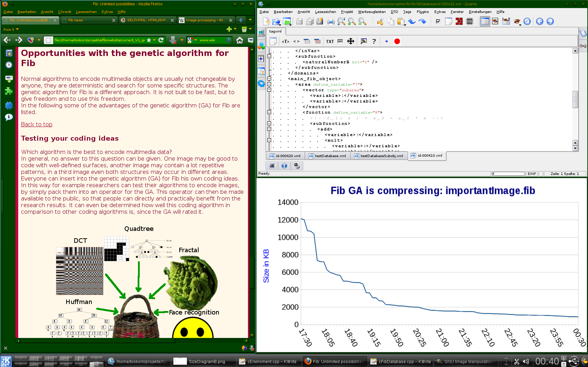The image size is (588, 367).
Task: Collapse the function define_variable 8 node
Action: point(269,112)
